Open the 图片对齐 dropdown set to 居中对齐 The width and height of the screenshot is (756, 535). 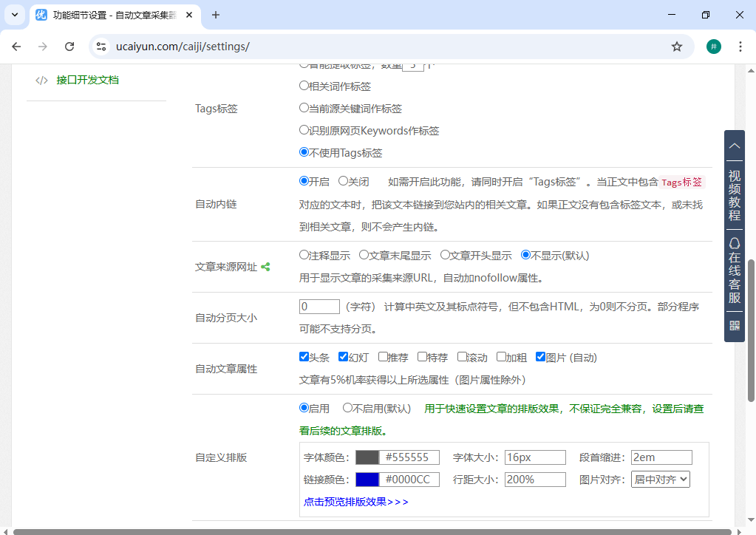tap(660, 479)
